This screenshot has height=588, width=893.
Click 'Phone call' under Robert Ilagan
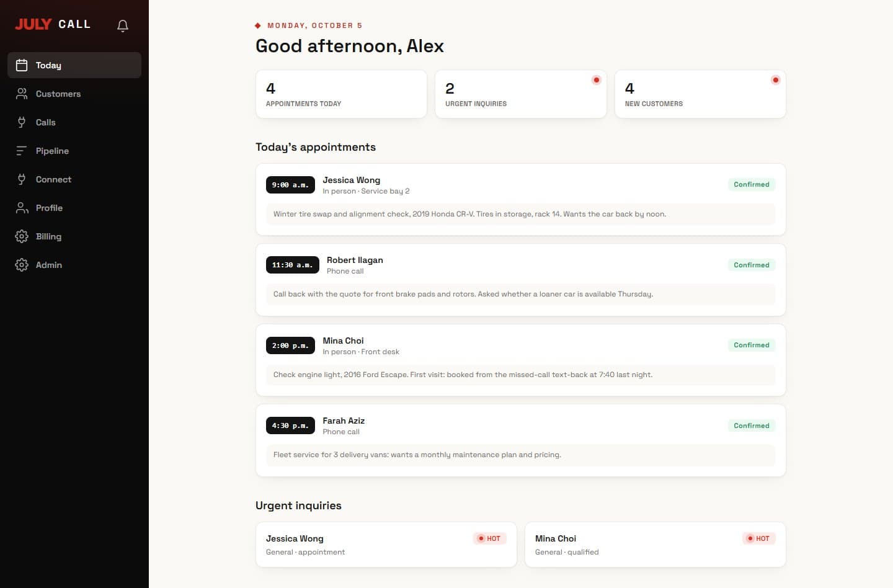pyautogui.click(x=345, y=271)
